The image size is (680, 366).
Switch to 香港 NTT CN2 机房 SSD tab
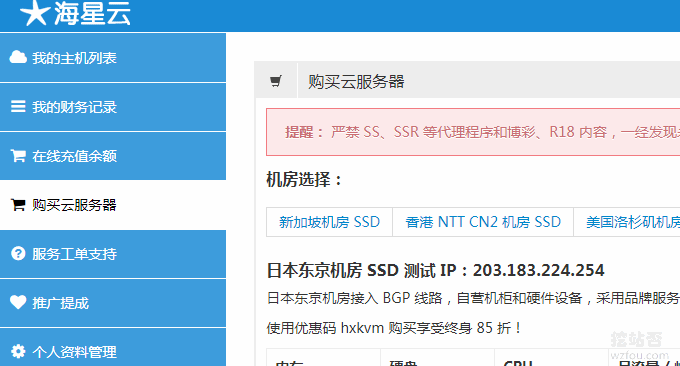tap(483, 222)
